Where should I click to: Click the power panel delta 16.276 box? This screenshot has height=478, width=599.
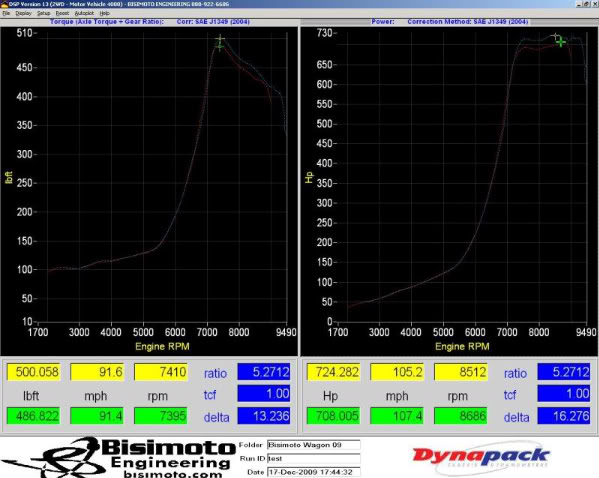click(x=563, y=416)
